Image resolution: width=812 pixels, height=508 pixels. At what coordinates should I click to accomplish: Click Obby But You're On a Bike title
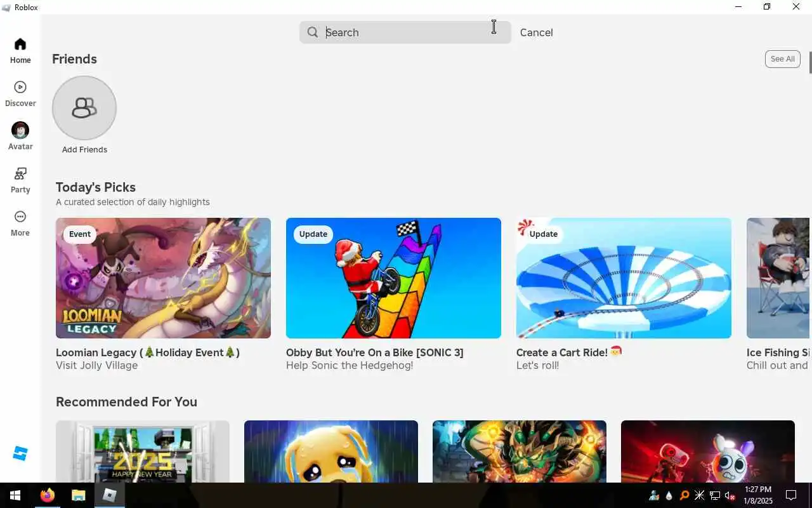tap(374, 352)
